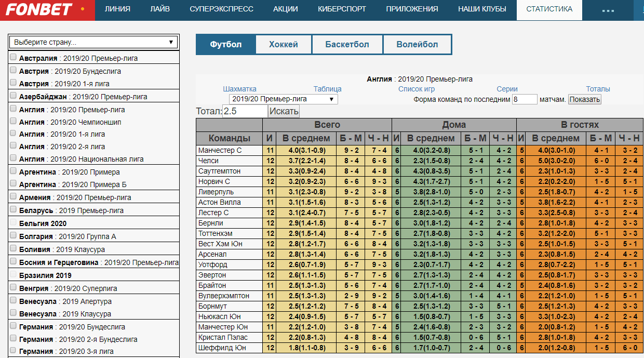Click the last matches count field
Viewport: 644px width, 358px height.
525,99
